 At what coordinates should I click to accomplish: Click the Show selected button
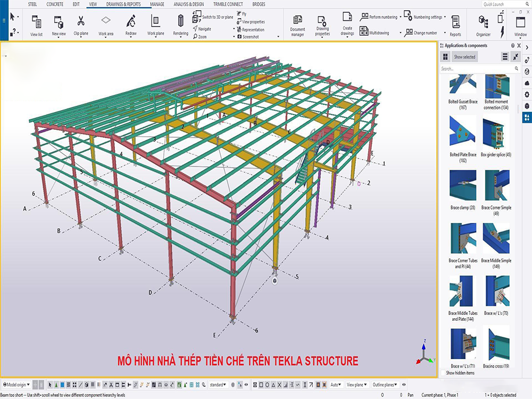(x=464, y=57)
